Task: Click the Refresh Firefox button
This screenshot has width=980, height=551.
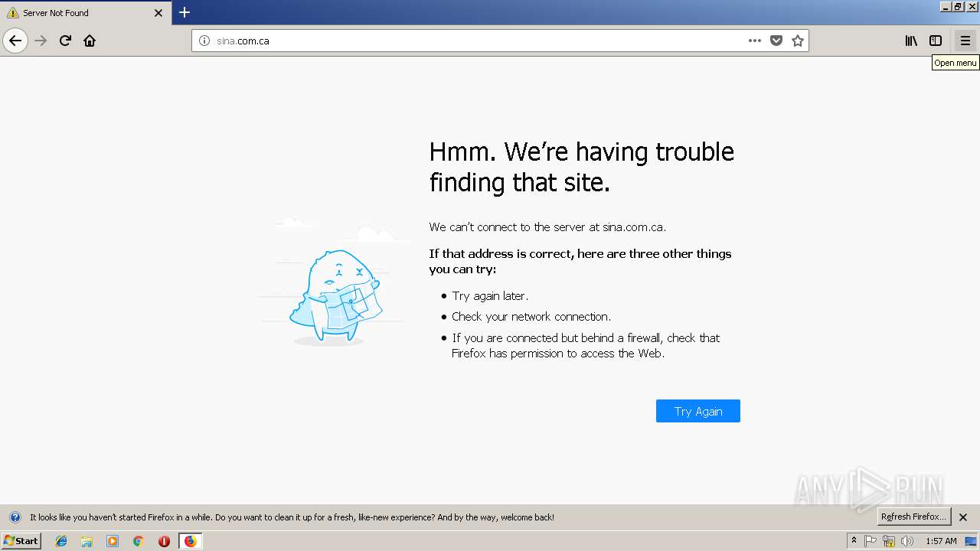Action: click(913, 517)
